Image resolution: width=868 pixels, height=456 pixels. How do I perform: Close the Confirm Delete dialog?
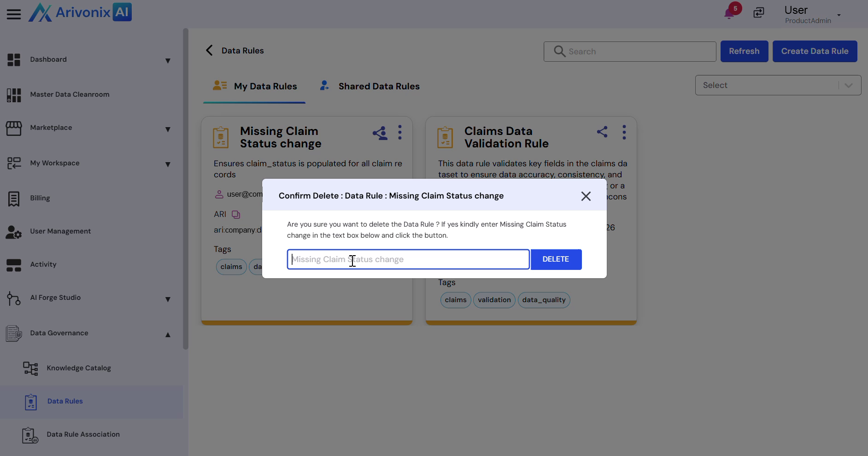point(586,196)
